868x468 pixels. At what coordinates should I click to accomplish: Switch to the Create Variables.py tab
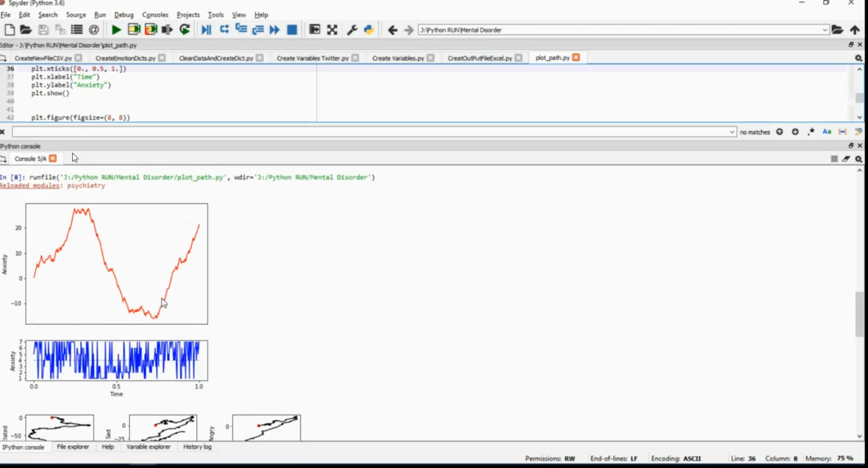398,58
